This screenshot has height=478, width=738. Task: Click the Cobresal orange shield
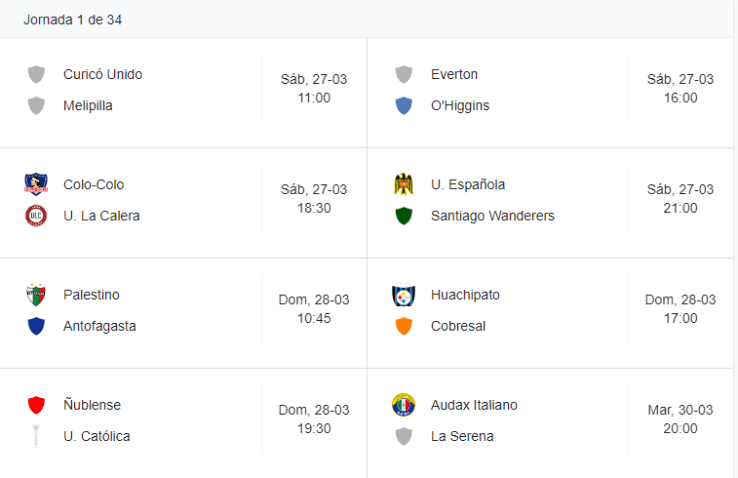click(x=404, y=326)
